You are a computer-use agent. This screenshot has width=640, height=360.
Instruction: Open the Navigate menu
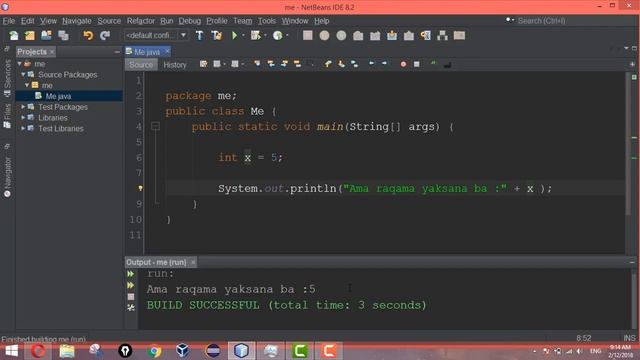click(77, 21)
